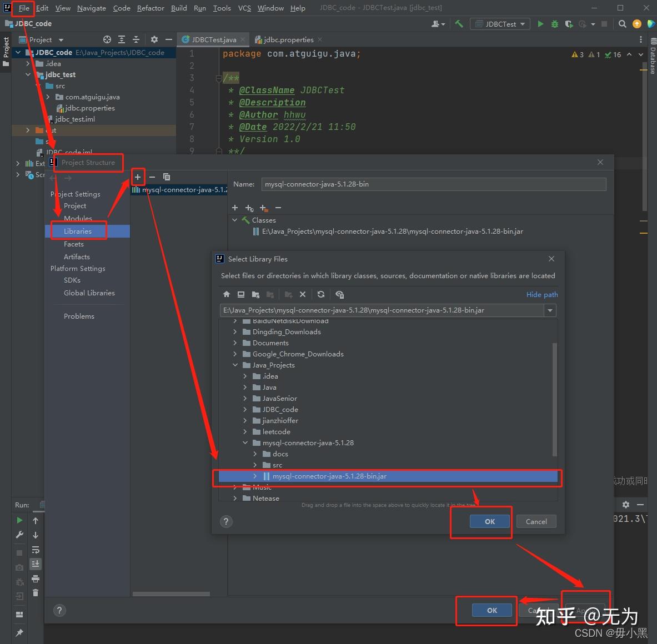
Task: Open project tool window settings gear
Action: (154, 39)
